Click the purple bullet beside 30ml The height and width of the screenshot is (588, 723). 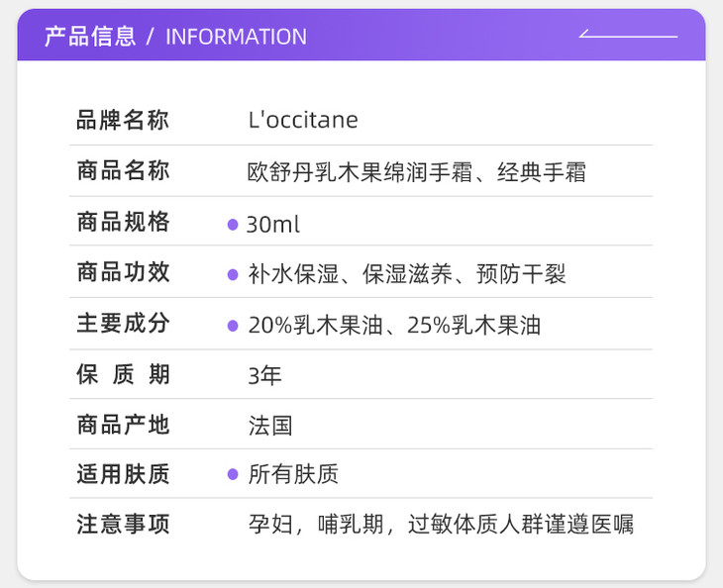[233, 225]
